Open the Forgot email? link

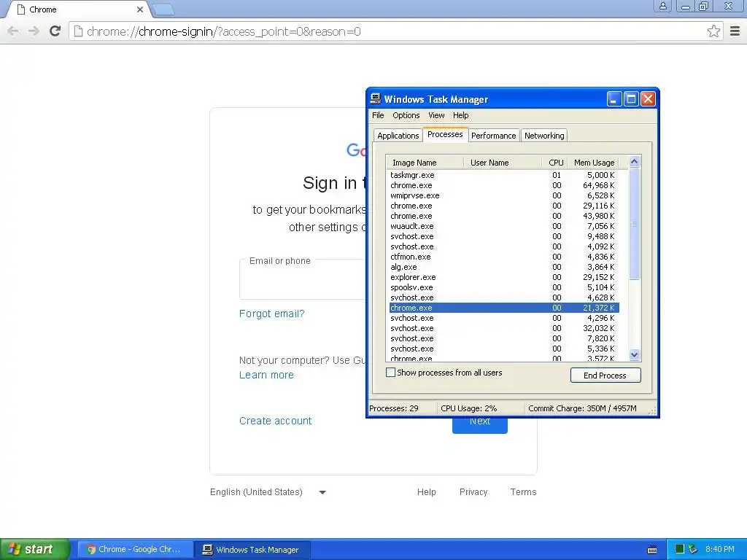(x=271, y=314)
